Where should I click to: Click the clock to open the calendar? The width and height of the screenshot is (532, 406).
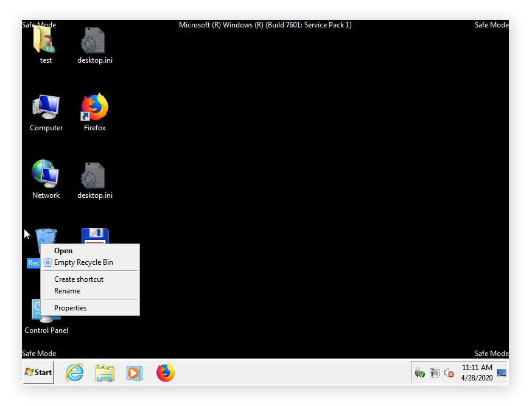point(478,372)
